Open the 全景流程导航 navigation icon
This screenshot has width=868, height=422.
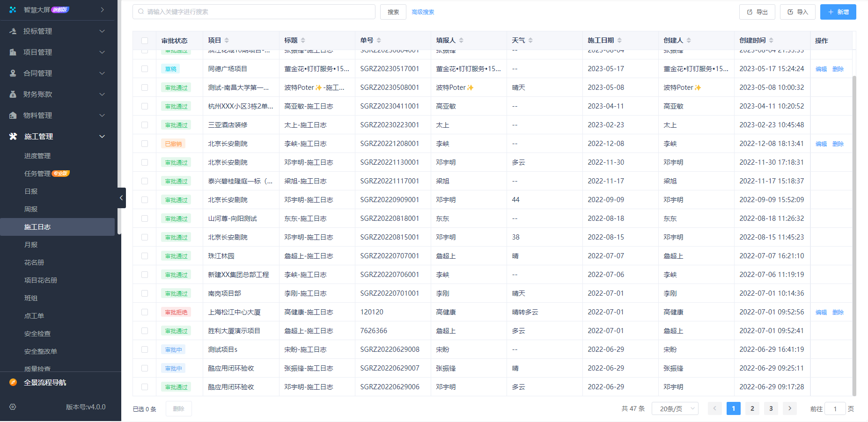pyautogui.click(x=12, y=382)
